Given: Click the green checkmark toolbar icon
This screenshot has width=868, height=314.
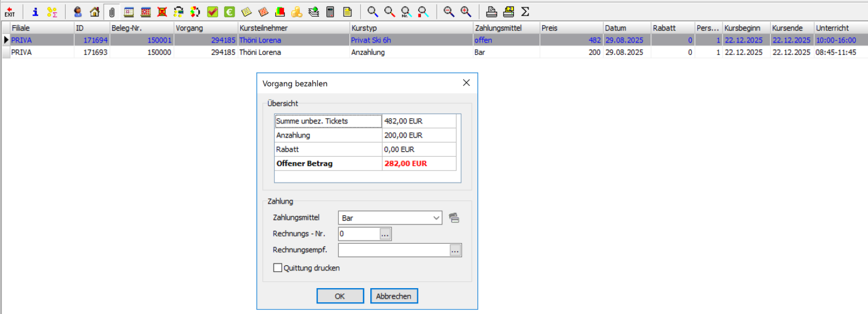Looking at the screenshot, I should click(213, 12).
